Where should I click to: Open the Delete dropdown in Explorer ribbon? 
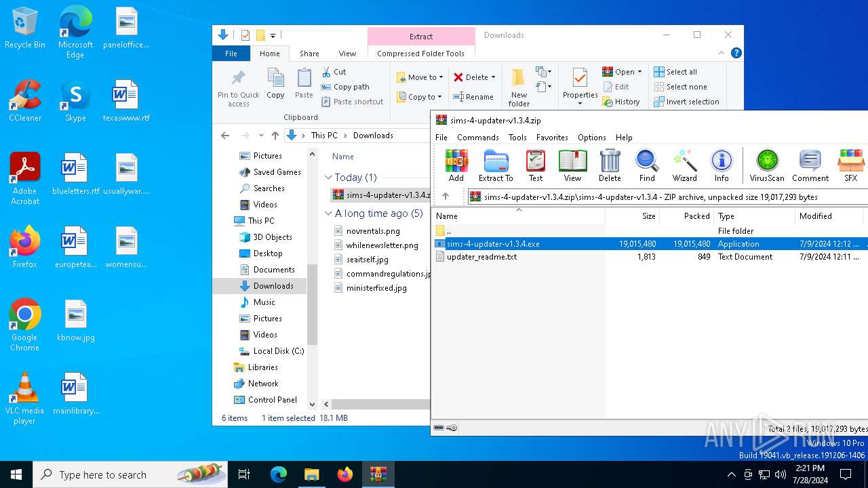tap(475, 77)
